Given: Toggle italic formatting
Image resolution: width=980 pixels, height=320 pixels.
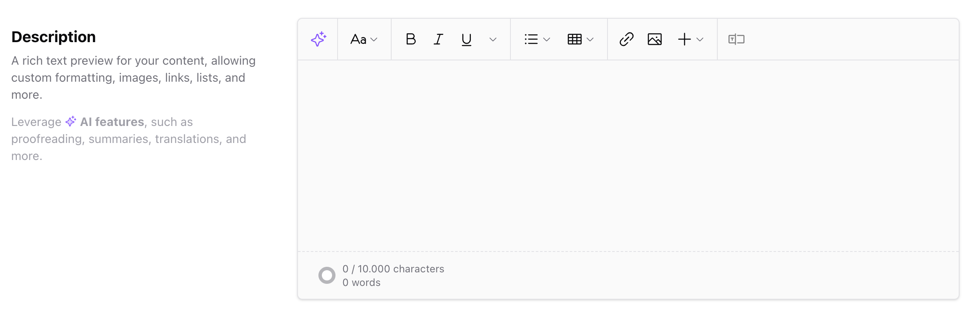Looking at the screenshot, I should click(438, 39).
